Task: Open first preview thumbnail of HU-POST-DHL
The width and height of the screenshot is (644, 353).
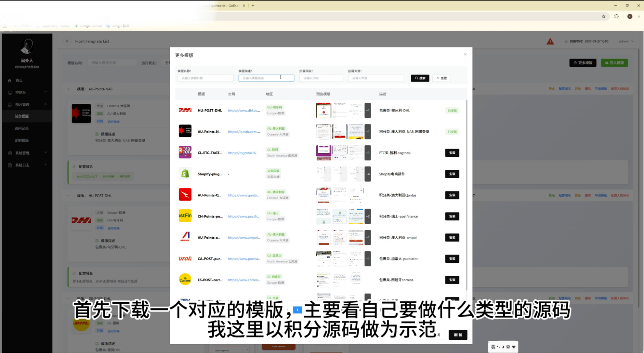Action: (x=323, y=110)
